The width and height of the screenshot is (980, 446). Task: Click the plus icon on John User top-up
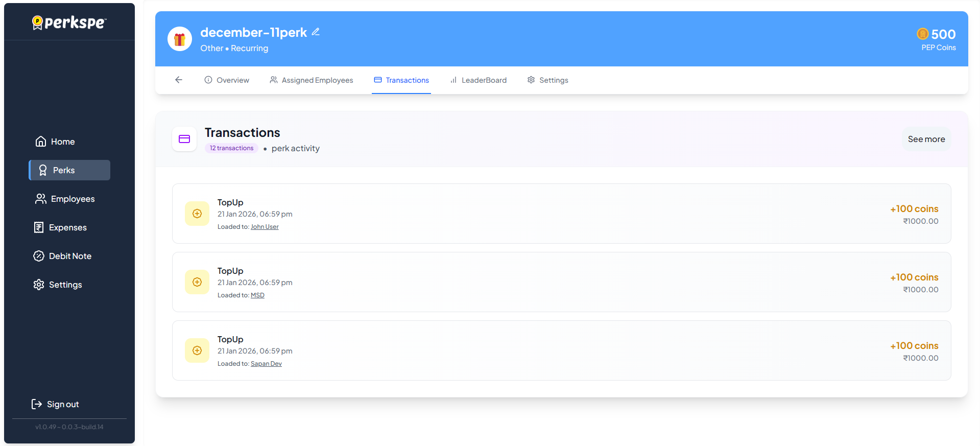point(197,214)
